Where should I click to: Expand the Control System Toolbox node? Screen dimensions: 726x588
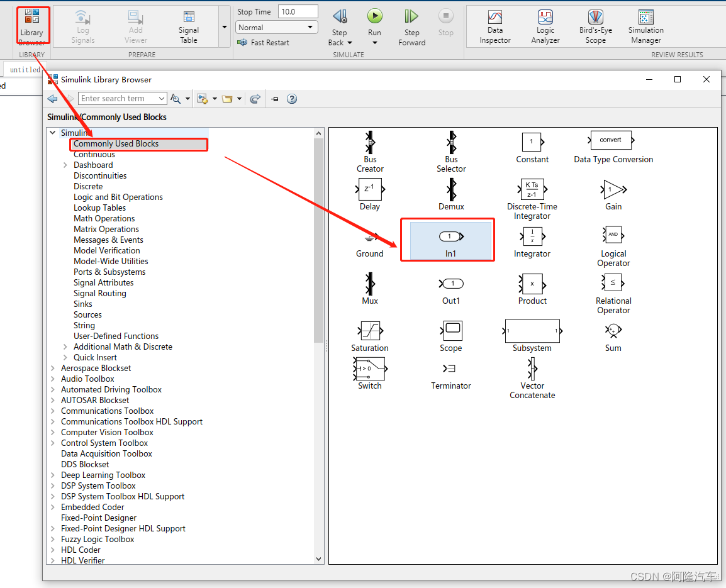click(53, 443)
